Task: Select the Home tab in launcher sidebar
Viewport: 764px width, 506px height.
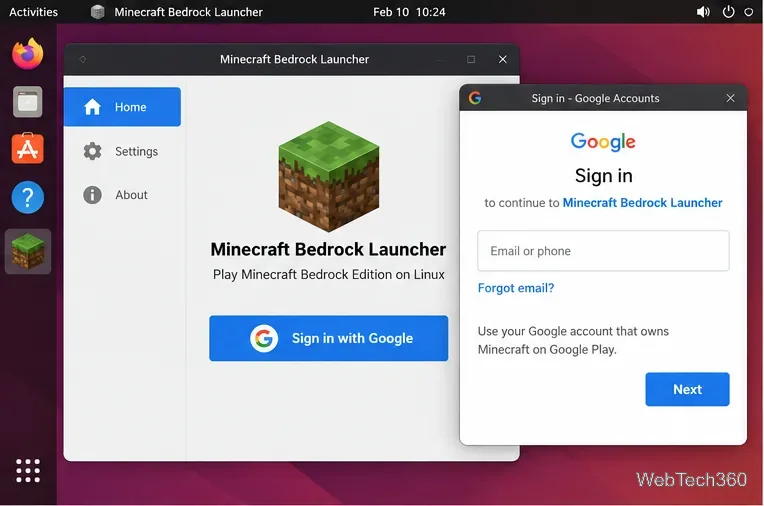Action: click(x=122, y=107)
